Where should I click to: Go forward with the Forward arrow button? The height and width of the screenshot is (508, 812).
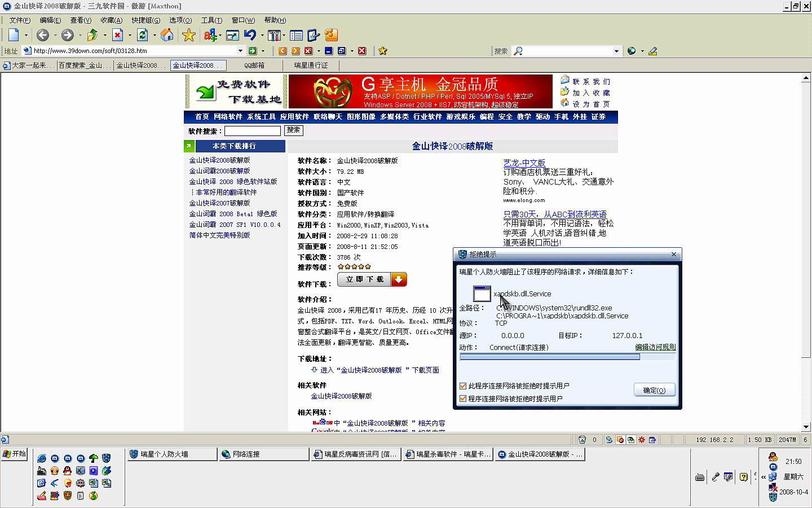(x=68, y=35)
